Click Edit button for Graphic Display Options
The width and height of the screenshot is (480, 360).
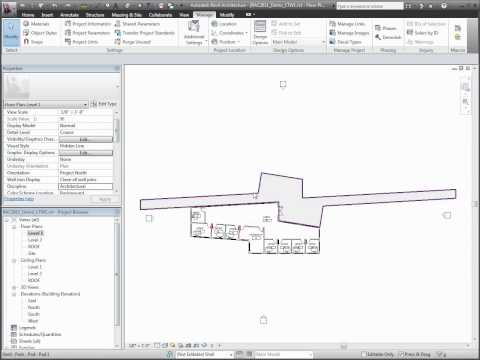coord(86,153)
